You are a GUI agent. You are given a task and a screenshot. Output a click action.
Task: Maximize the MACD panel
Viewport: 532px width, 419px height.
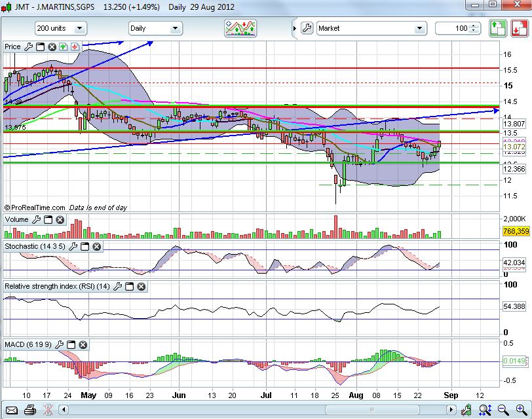[71, 345]
